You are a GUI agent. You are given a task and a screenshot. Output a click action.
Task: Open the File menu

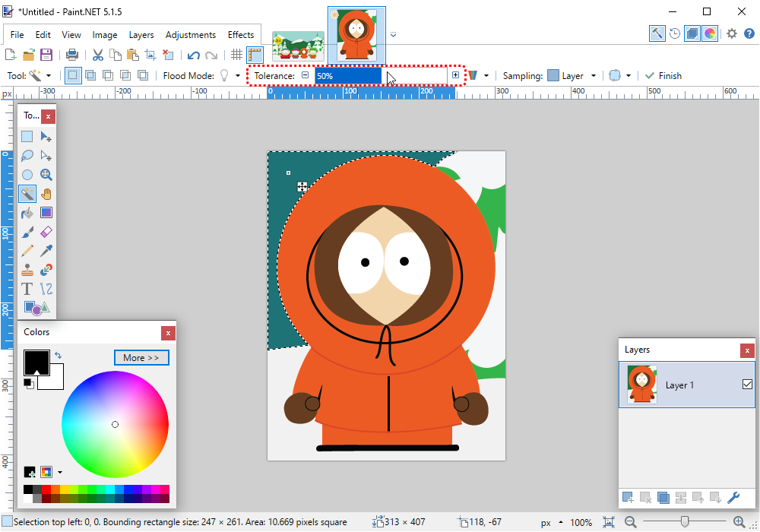point(17,35)
